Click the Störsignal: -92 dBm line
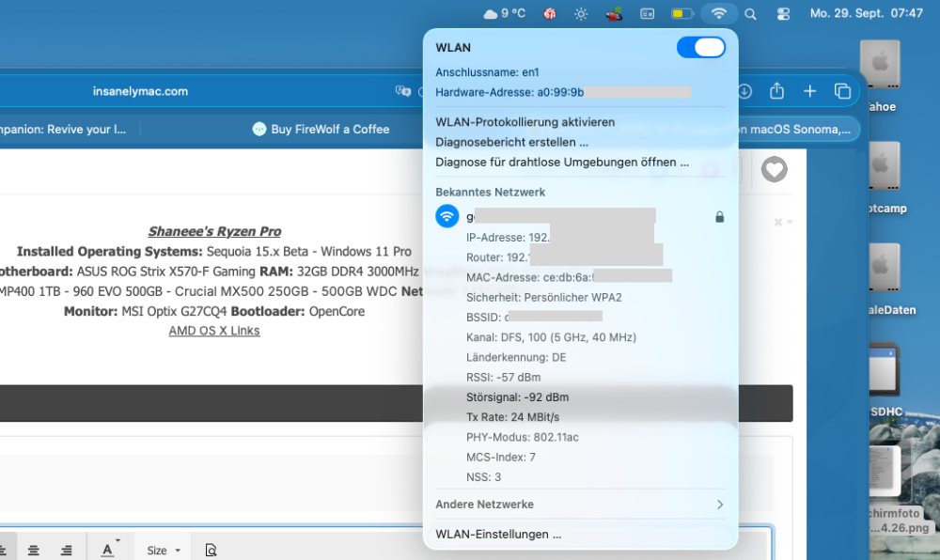The image size is (940, 560). [517, 397]
